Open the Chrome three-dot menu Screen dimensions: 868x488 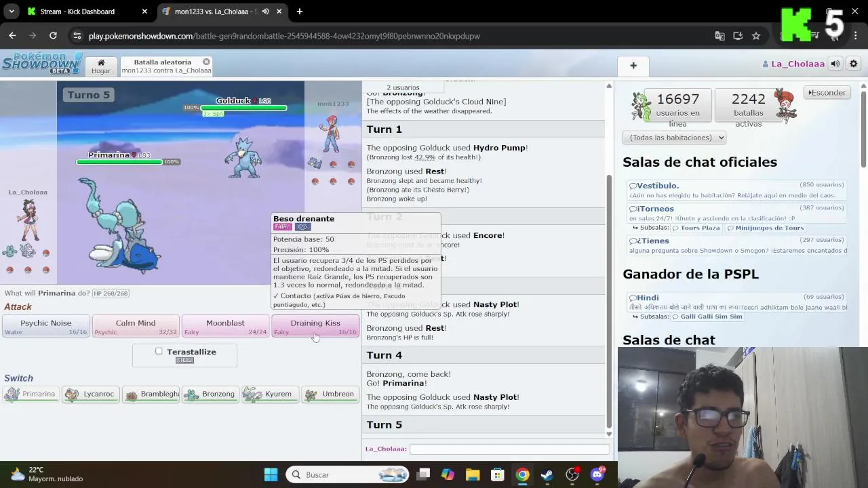856,36
